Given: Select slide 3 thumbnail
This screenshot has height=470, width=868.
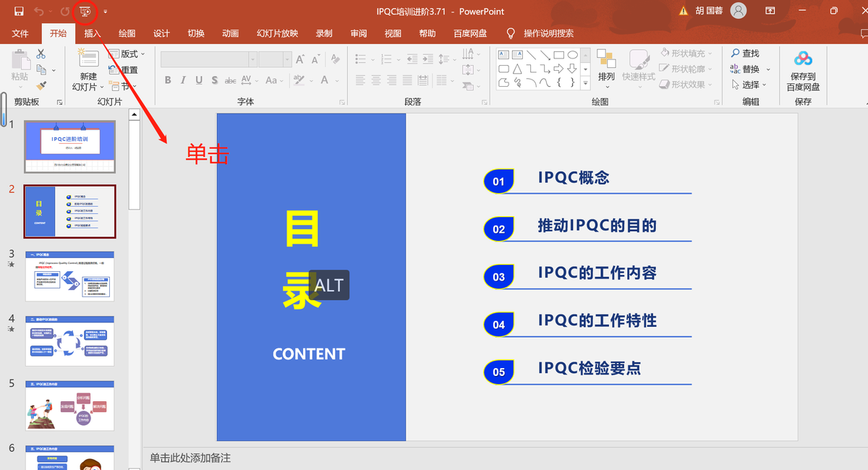Looking at the screenshot, I should pos(70,276).
